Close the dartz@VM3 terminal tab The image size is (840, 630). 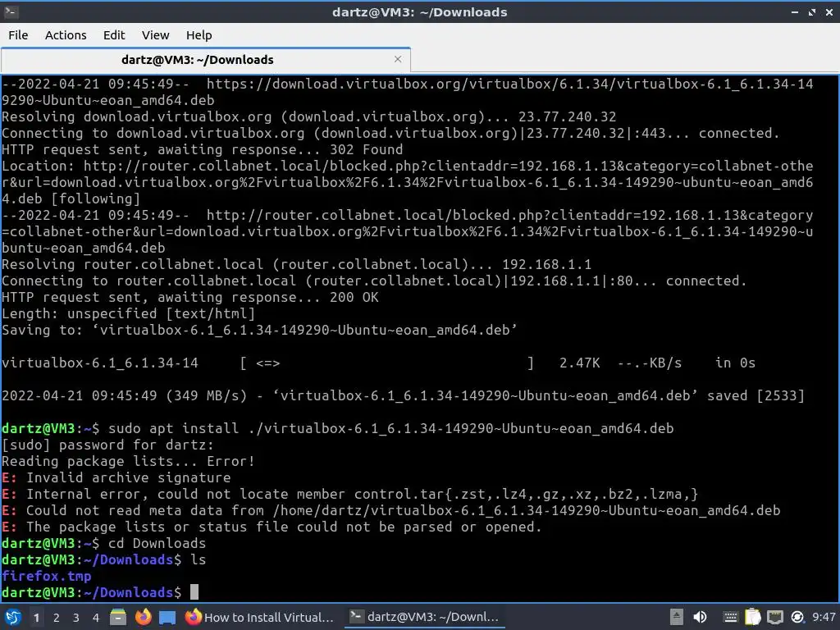398,59
